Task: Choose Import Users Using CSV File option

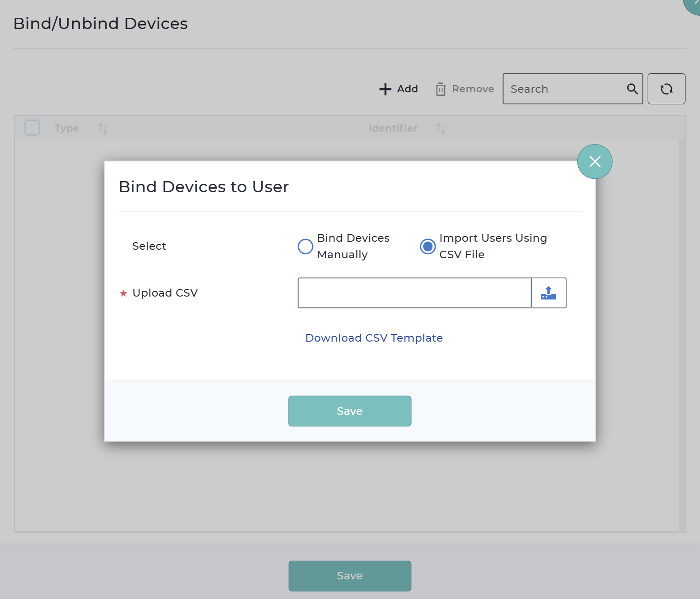Action: click(x=428, y=246)
